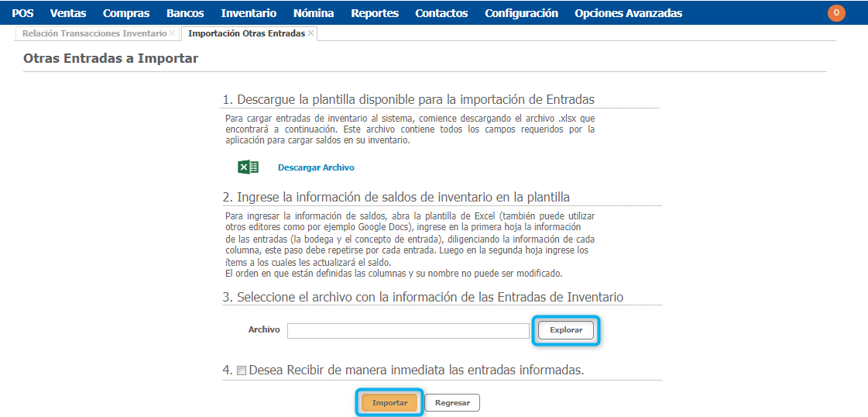Close the Importación Otras Entradas tab

311,34
